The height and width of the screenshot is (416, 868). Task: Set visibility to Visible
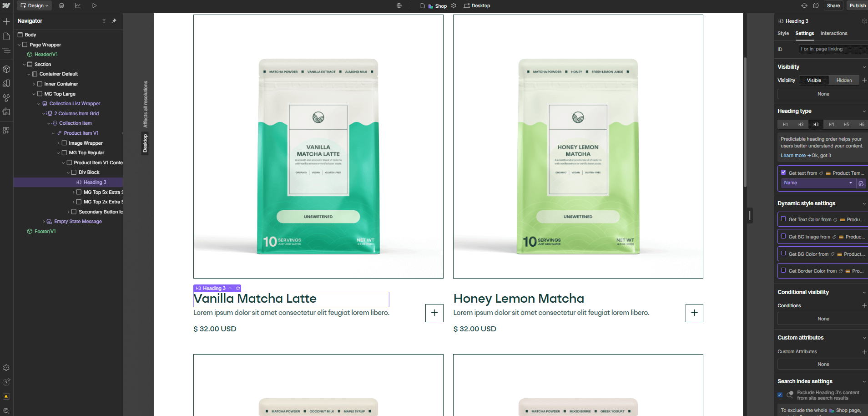(x=814, y=80)
